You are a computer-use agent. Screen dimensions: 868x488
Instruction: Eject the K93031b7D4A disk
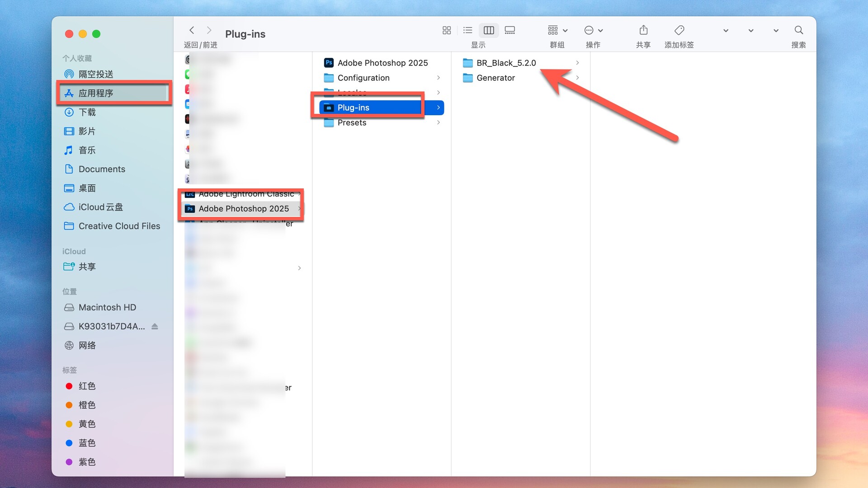pos(155,326)
